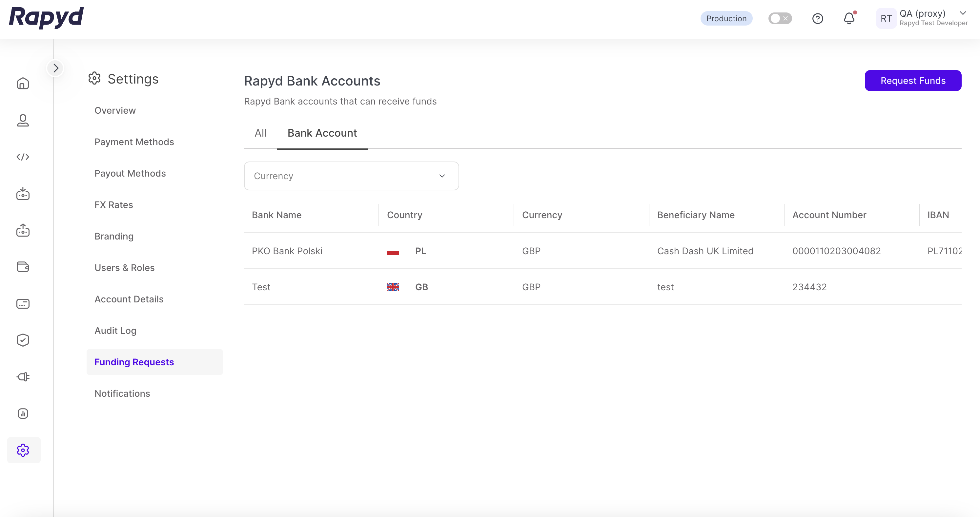
Task: Switch to the All tab
Action: (x=260, y=133)
